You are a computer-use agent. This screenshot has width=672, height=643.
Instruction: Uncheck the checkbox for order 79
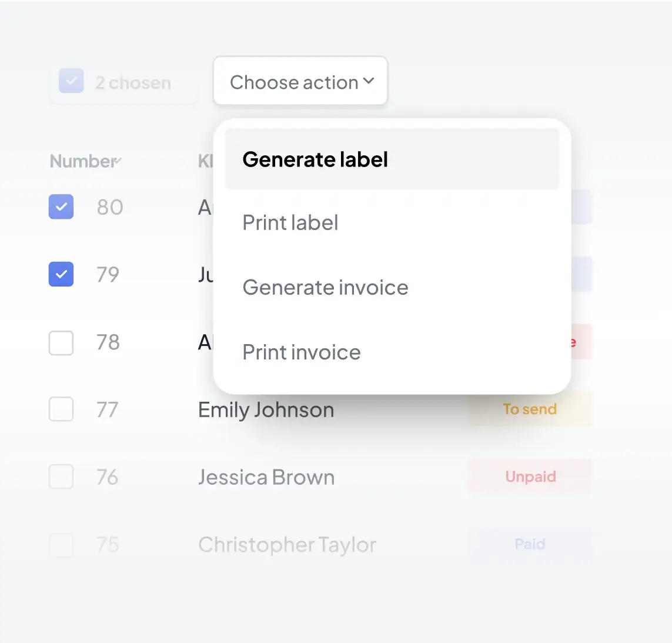[61, 274]
